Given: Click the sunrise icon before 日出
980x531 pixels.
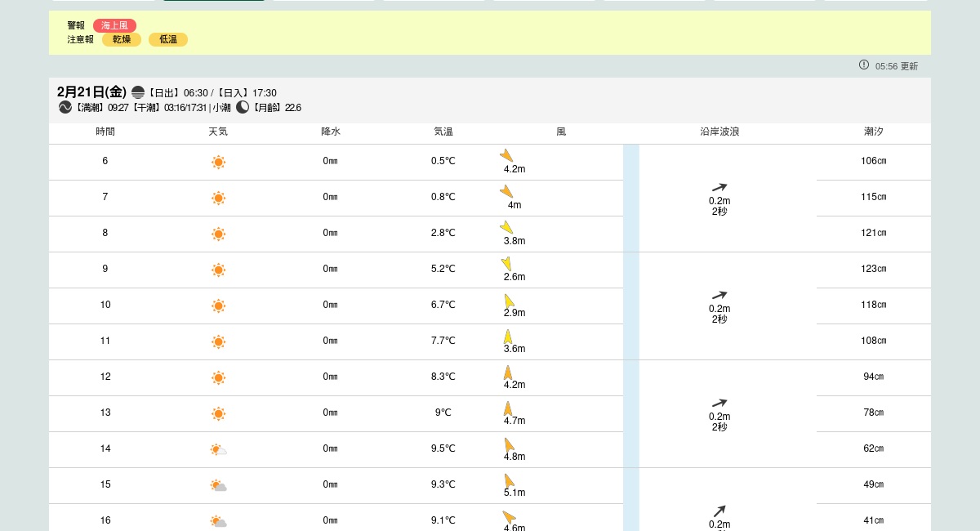Looking at the screenshot, I should [x=138, y=92].
